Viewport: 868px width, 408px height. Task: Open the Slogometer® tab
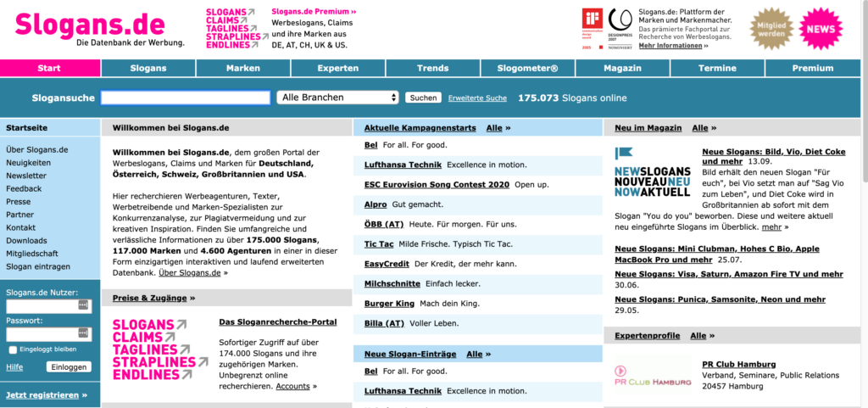[527, 68]
